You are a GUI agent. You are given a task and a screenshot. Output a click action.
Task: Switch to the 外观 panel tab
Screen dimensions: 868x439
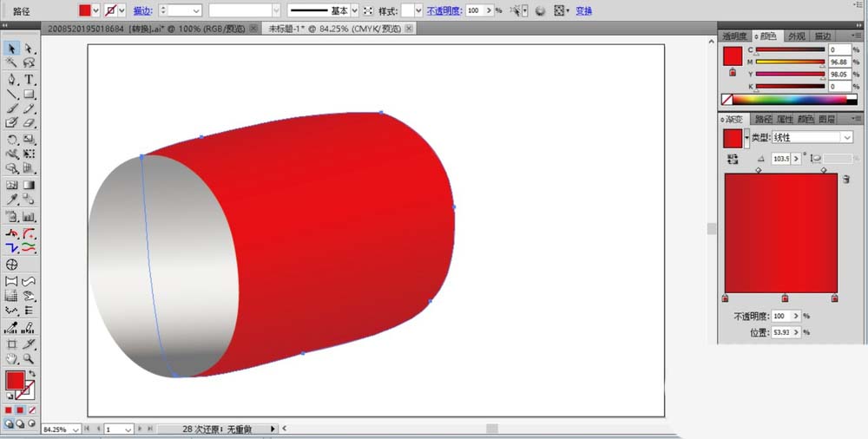[795, 36]
